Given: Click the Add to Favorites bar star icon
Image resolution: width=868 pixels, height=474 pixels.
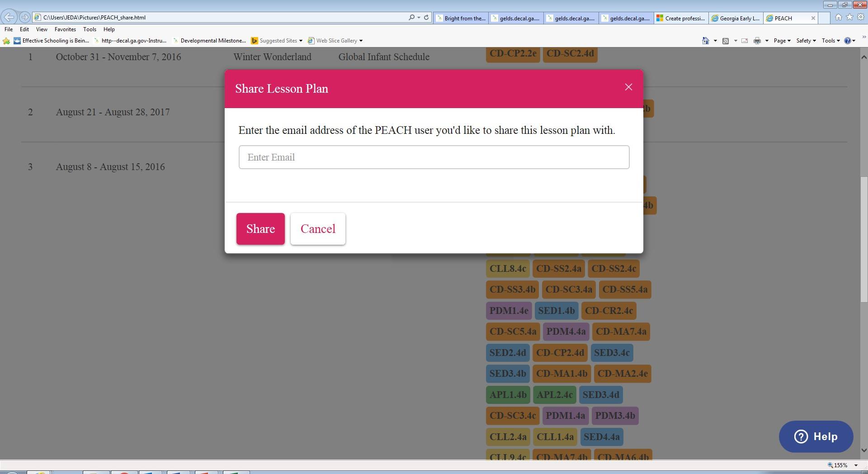Looking at the screenshot, I should (6, 41).
